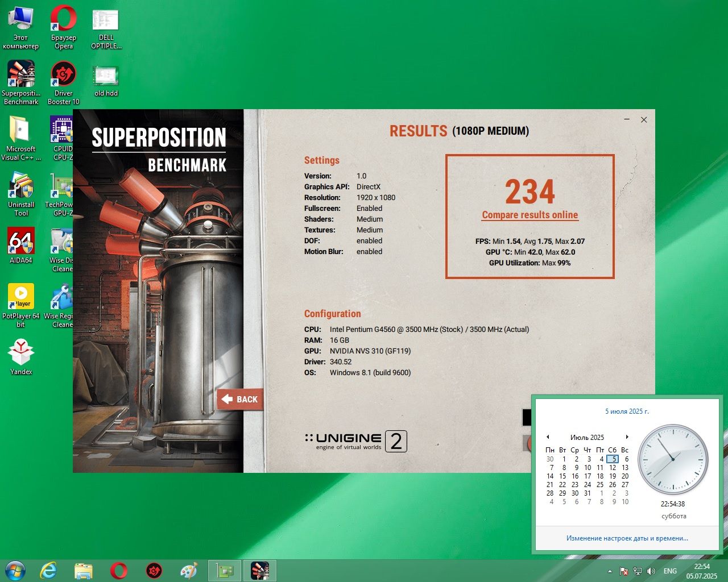This screenshot has width=728, height=582.
Task: Close the Superposition Benchmark window
Action: (x=644, y=119)
